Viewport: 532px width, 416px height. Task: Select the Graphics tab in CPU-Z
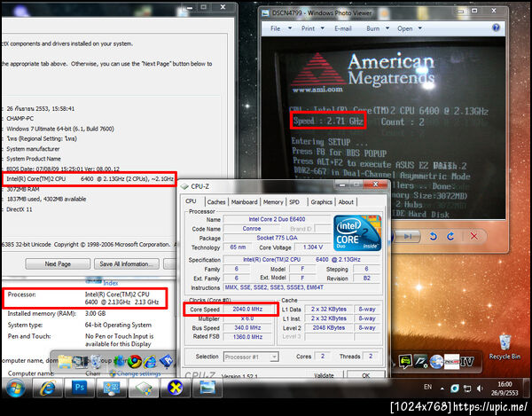click(x=321, y=202)
